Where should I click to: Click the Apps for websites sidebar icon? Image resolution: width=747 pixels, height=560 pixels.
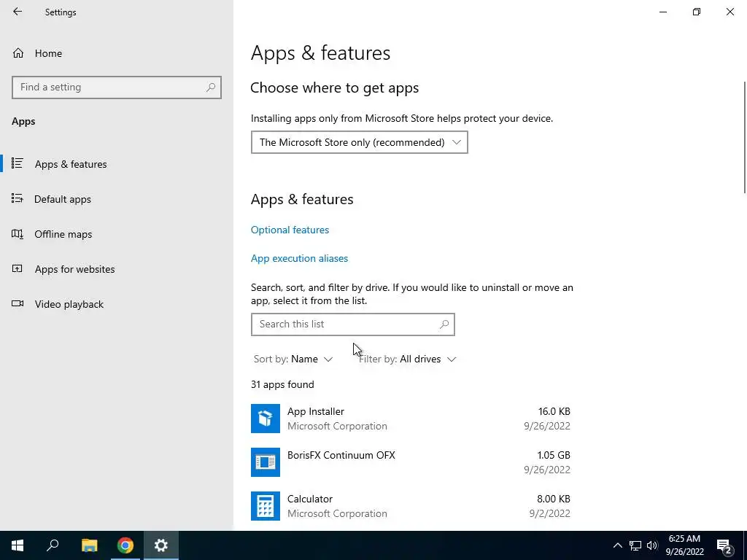coord(18,268)
